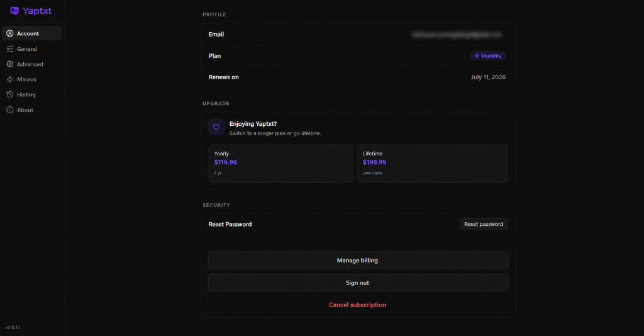Click the Renews on label

(x=223, y=77)
